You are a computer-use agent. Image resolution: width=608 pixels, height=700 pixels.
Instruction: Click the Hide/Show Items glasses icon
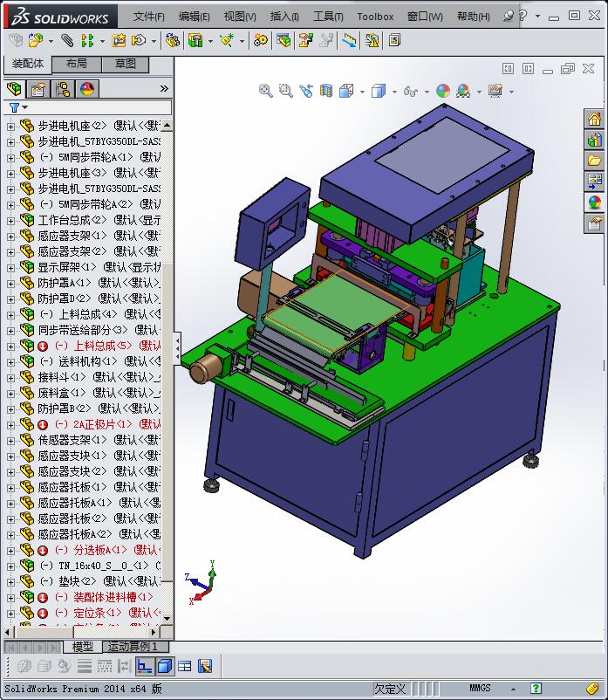click(x=410, y=92)
